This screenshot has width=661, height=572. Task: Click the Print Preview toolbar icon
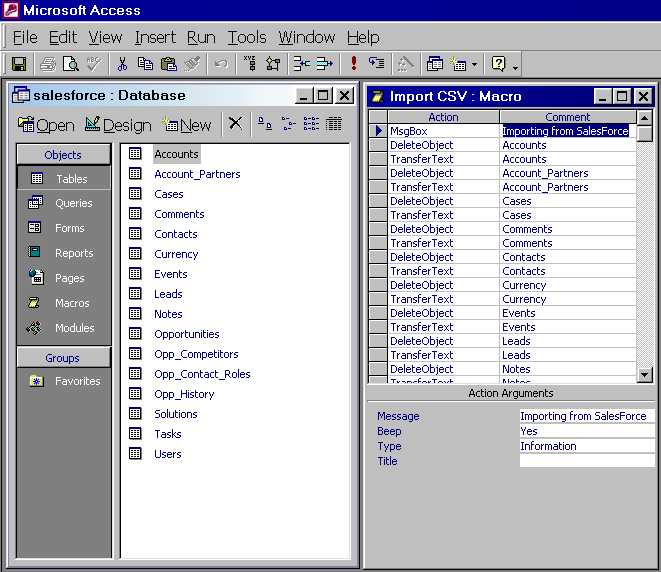tap(71, 64)
